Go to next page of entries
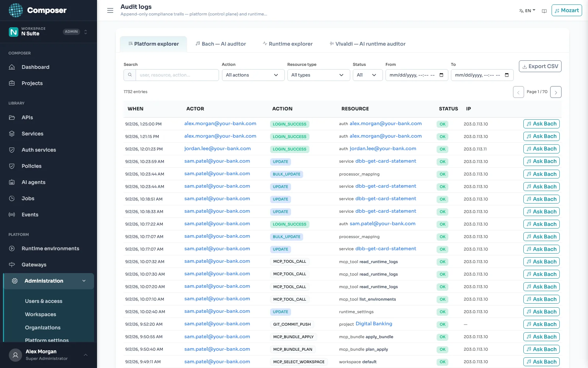Image resolution: width=588 pixels, height=368 pixels. point(556,92)
